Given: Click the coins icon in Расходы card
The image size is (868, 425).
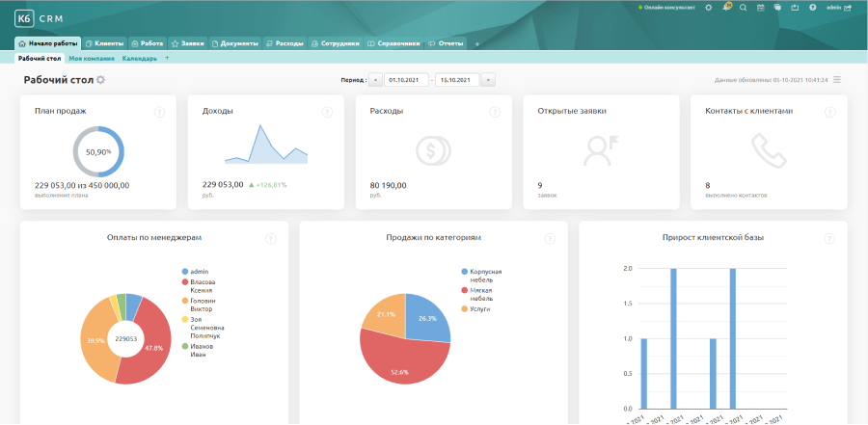Looking at the screenshot, I should pos(433,150).
